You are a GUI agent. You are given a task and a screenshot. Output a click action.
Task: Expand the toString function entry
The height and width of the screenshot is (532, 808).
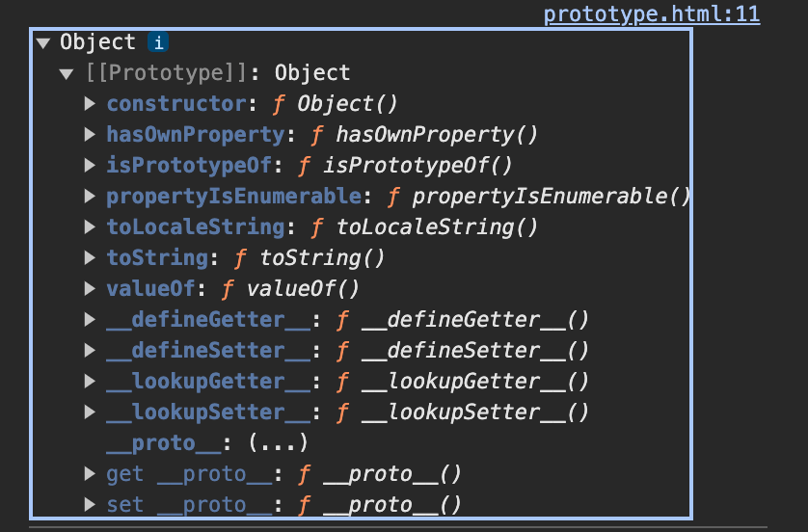[91, 258]
